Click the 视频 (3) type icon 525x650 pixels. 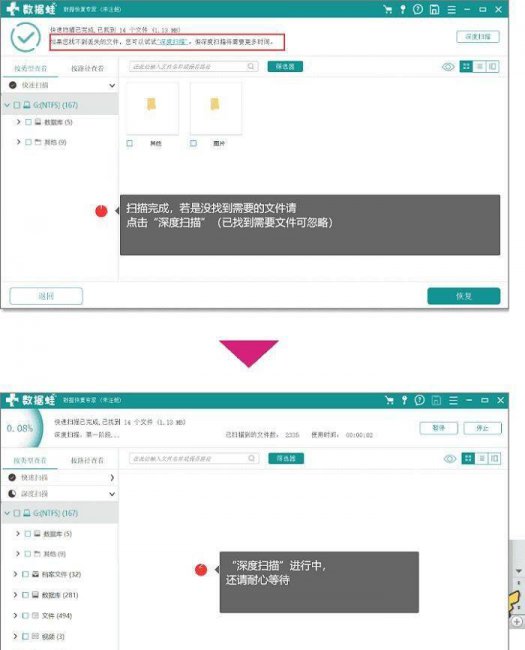35,636
